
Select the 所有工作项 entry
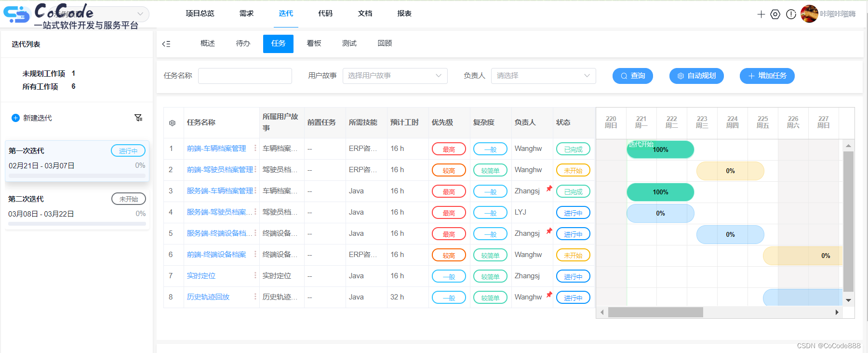pos(49,86)
